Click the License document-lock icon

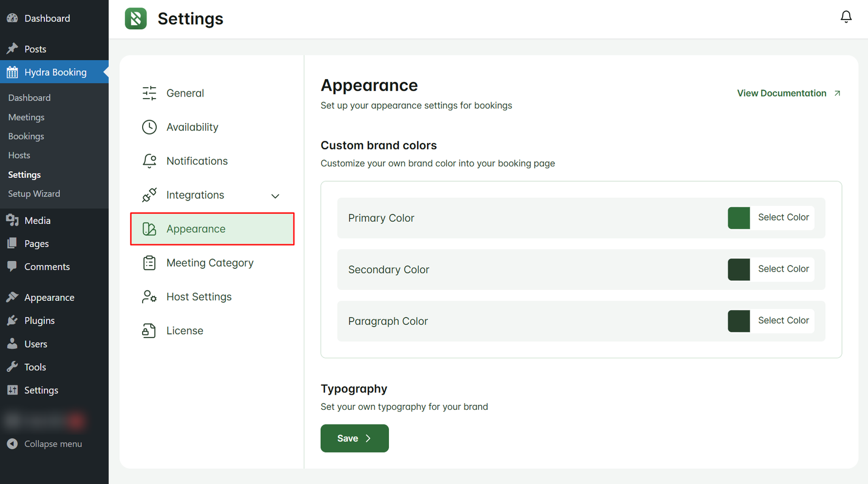click(x=149, y=331)
